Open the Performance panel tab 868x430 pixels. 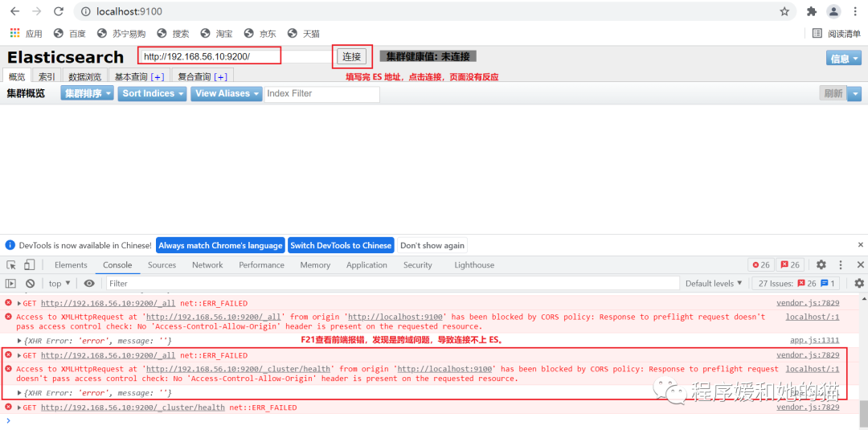pos(261,265)
